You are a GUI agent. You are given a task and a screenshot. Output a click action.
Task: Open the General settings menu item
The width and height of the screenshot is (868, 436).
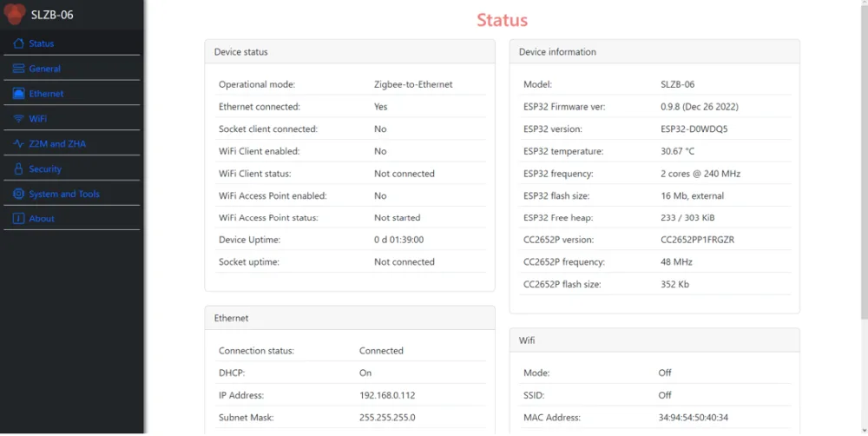45,69
